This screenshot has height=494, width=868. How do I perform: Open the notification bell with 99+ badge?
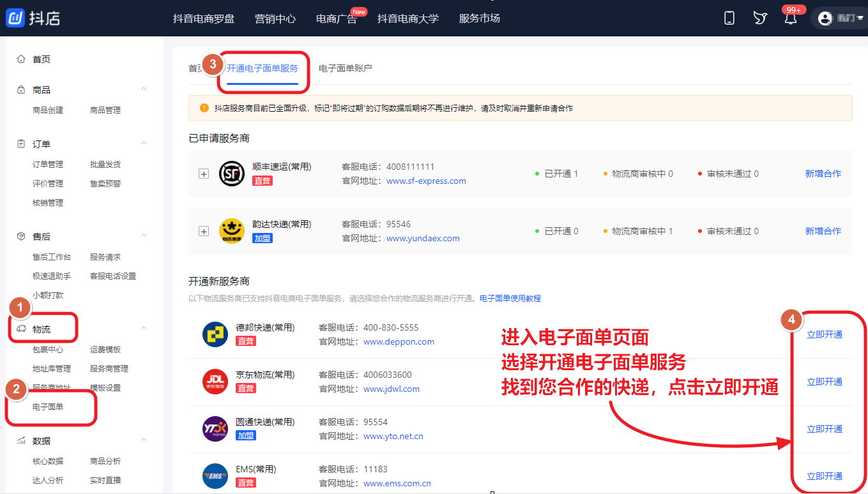791,18
